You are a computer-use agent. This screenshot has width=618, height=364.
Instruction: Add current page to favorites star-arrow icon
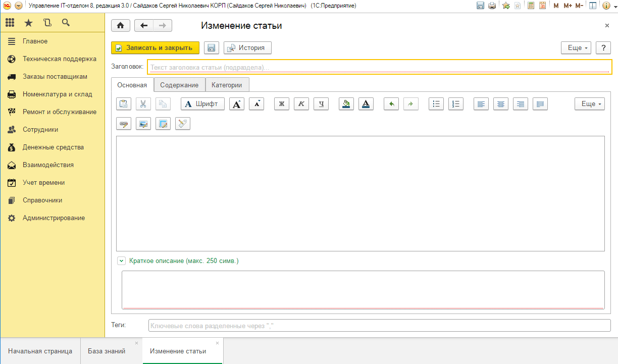tap(506, 6)
